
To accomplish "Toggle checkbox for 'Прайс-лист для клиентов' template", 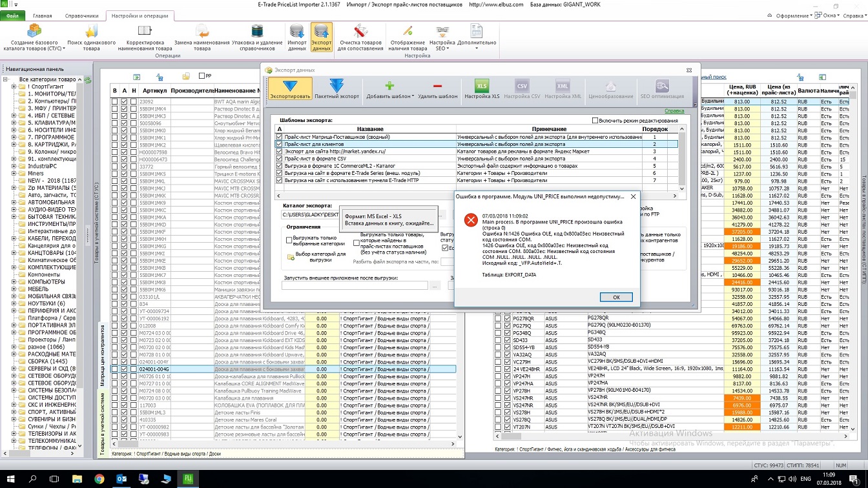I will point(280,144).
